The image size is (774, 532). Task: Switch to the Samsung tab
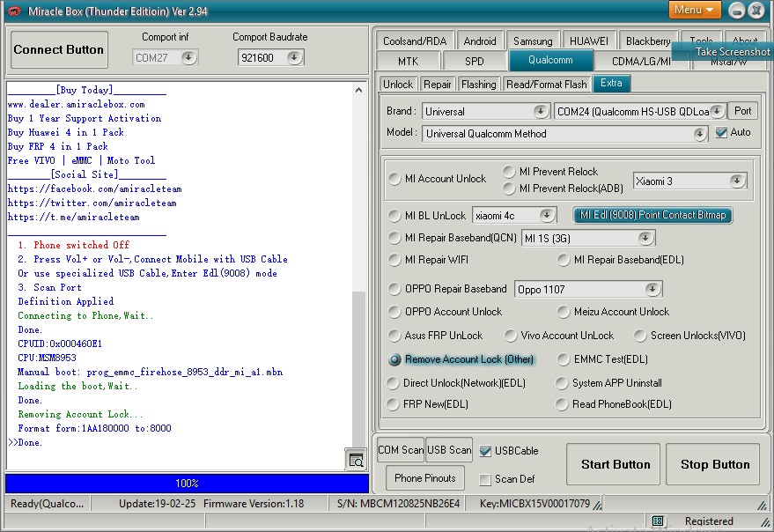click(533, 41)
